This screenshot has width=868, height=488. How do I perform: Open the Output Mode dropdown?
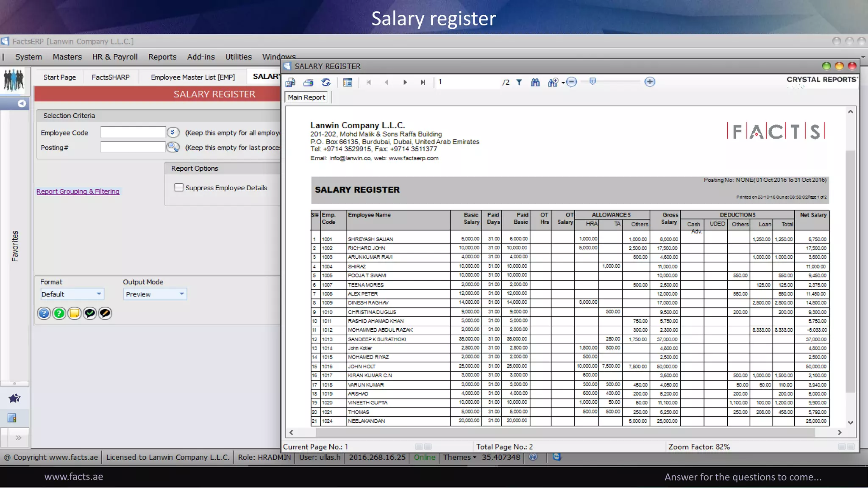point(181,294)
